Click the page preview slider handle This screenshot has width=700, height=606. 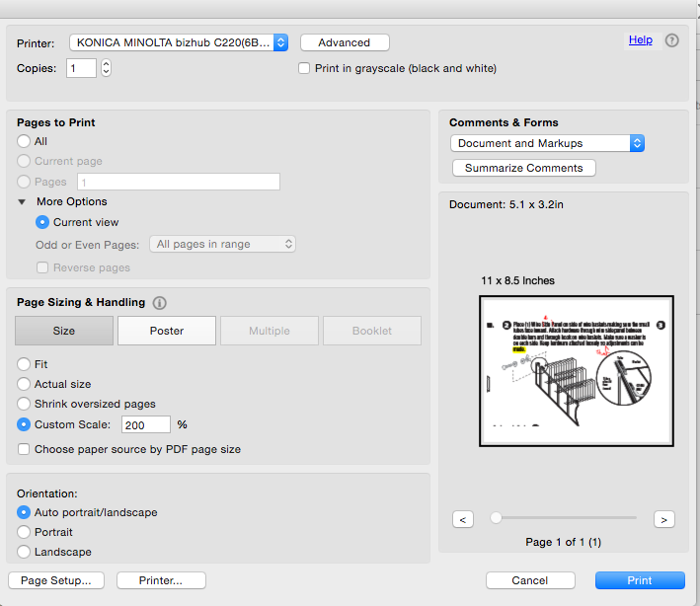pyautogui.click(x=496, y=517)
